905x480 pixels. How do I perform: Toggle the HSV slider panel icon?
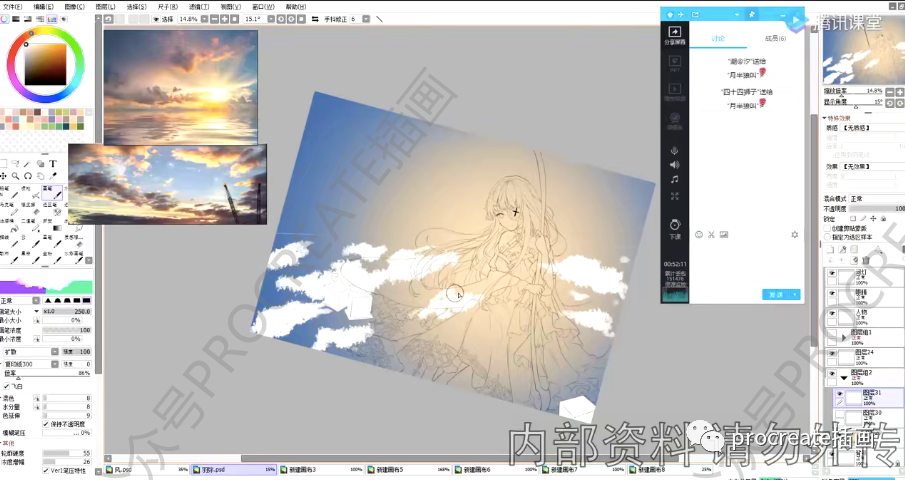coord(28,19)
